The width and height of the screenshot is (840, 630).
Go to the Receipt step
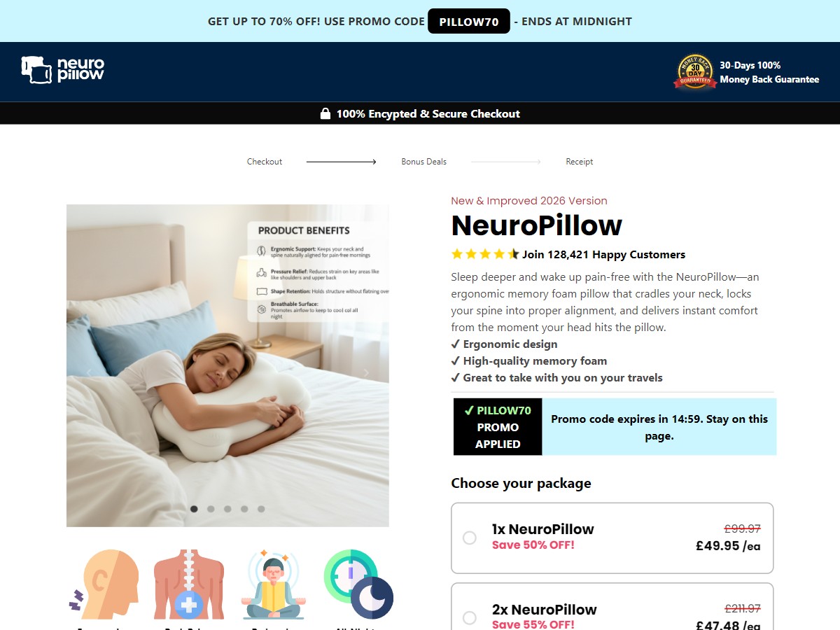click(579, 162)
